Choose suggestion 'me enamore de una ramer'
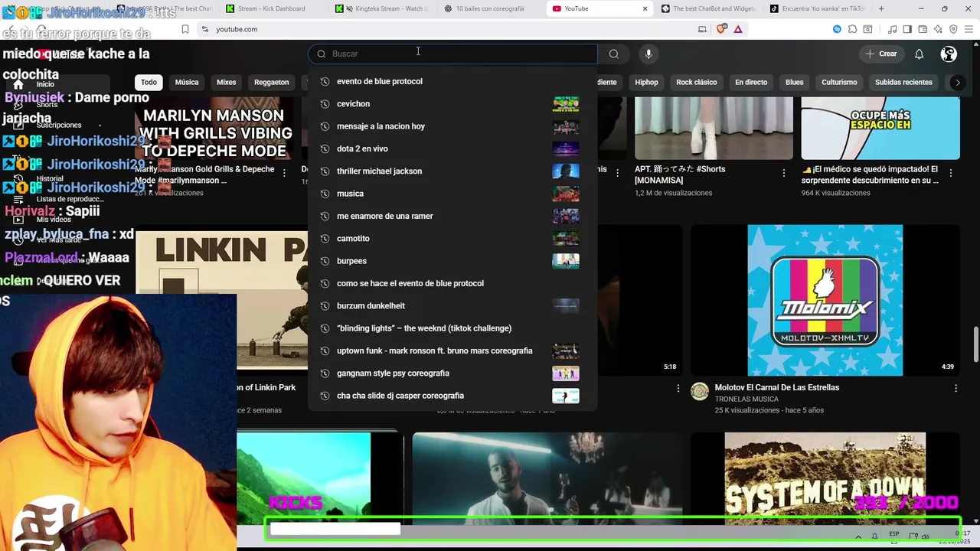 coord(452,216)
